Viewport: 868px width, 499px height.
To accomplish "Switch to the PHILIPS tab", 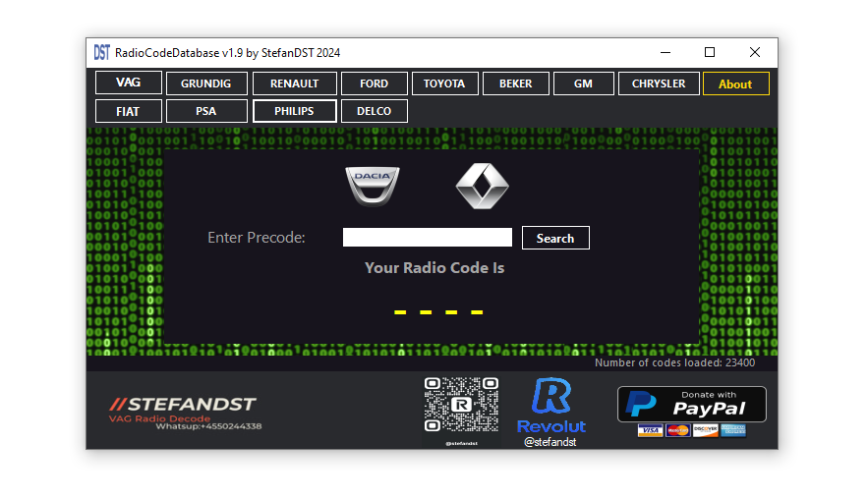I will [295, 111].
